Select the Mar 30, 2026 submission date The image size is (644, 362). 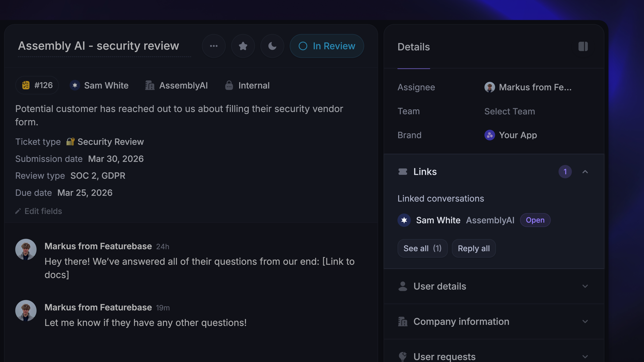pyautogui.click(x=116, y=159)
